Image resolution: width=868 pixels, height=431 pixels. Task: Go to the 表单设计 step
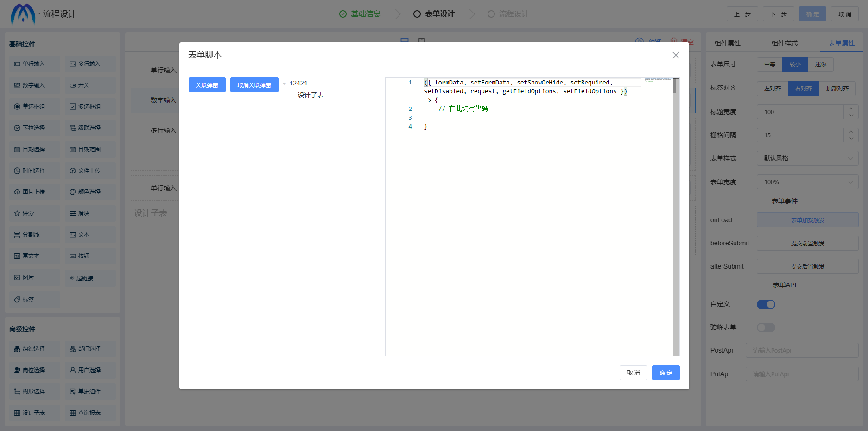pos(434,14)
